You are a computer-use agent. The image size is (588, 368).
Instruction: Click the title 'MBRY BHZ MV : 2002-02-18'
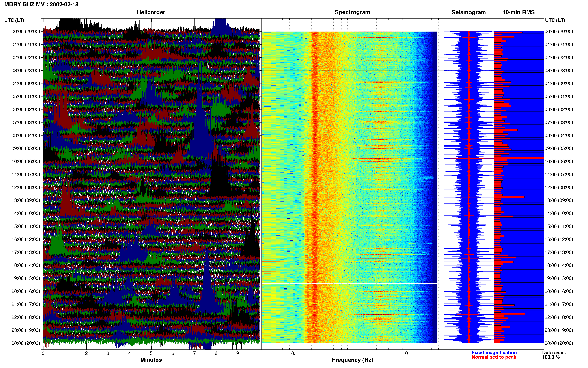(41, 4)
